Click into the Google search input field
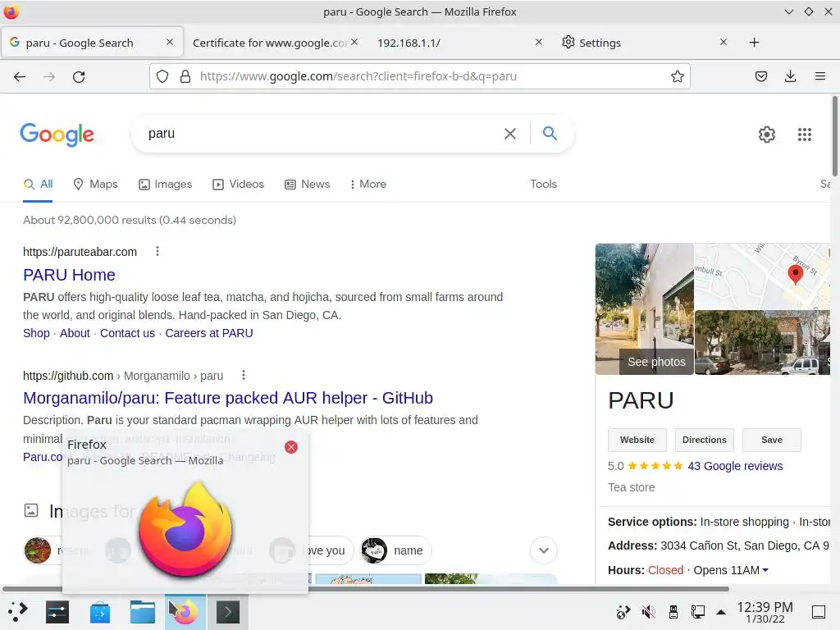The width and height of the screenshot is (840, 630). coord(322,134)
